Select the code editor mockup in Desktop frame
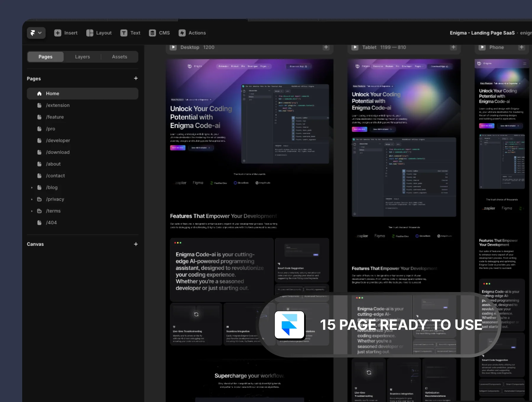This screenshot has height=402, width=532. click(285, 124)
